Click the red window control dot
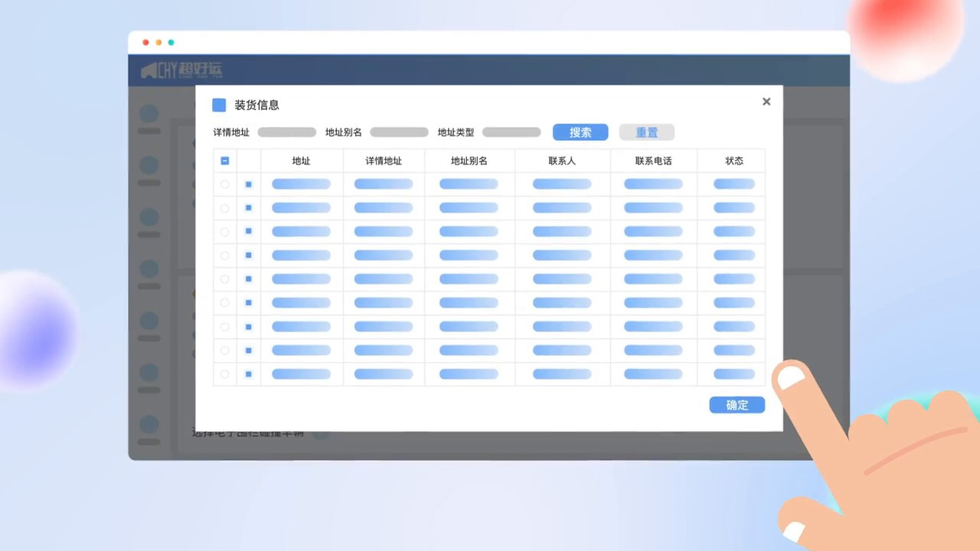 (x=146, y=43)
